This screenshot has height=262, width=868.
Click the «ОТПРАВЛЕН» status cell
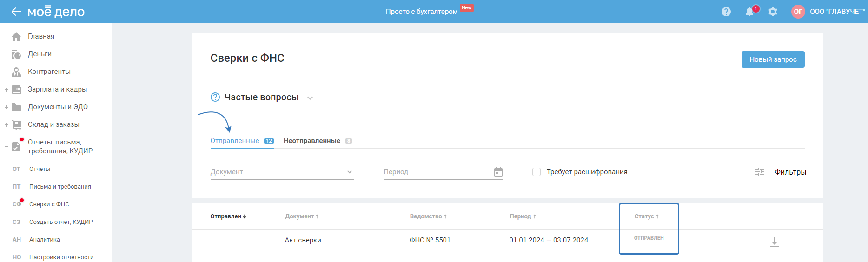pos(649,238)
